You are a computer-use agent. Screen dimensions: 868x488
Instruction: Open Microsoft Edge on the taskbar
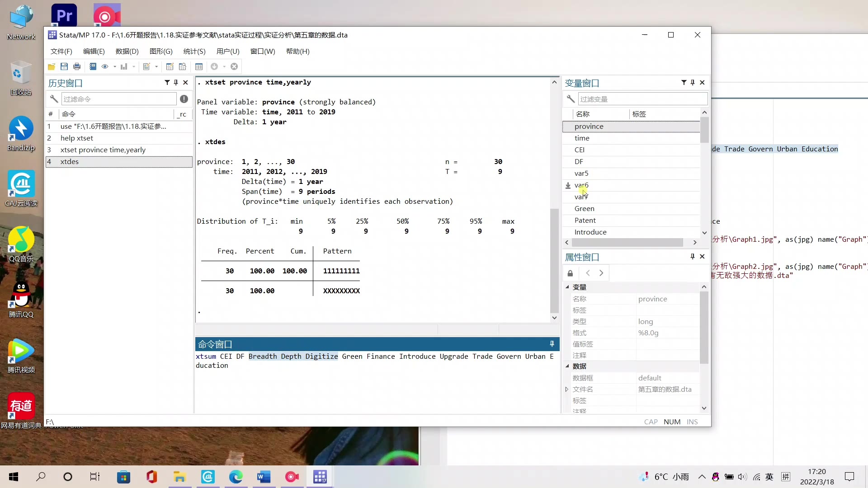(x=236, y=477)
